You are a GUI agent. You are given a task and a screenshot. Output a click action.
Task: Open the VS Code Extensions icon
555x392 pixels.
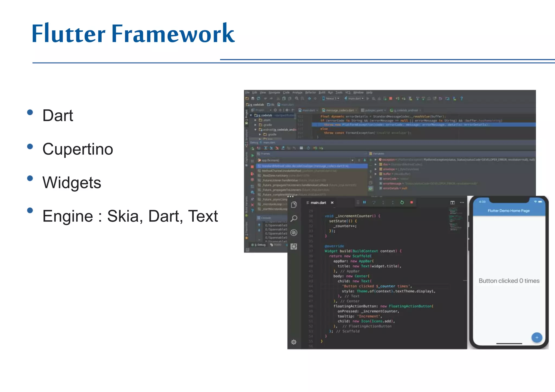tap(294, 246)
